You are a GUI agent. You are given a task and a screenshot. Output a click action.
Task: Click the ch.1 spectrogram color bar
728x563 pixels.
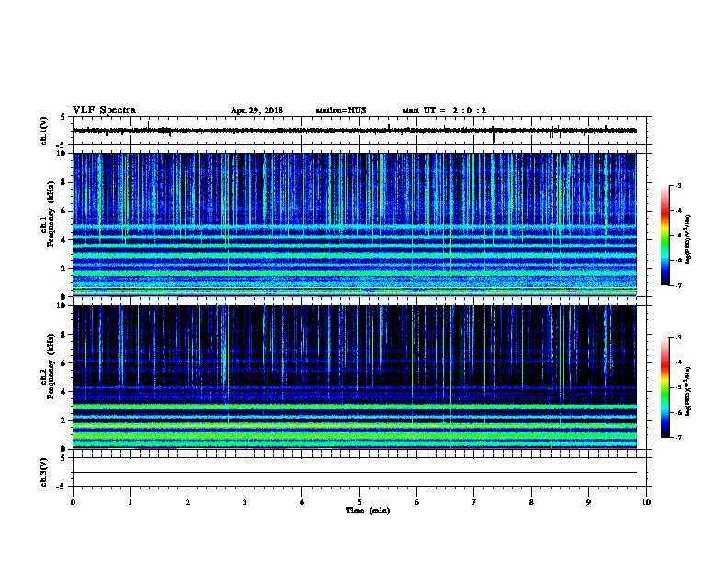coord(665,236)
